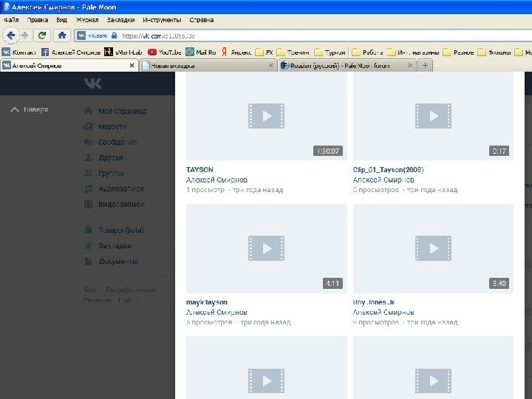Screen dimensions: 532x399
Task: Open the Разное bookmark folder
Action: pyautogui.click(x=458, y=52)
